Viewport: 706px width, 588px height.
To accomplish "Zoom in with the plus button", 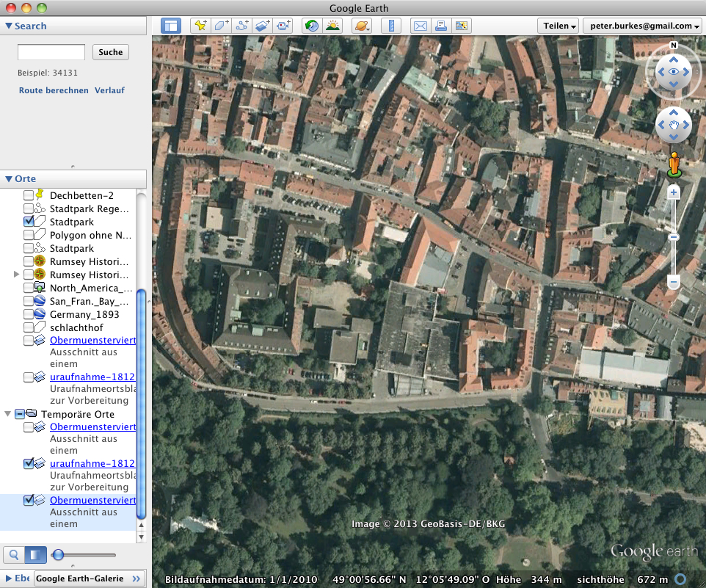I will tap(674, 193).
